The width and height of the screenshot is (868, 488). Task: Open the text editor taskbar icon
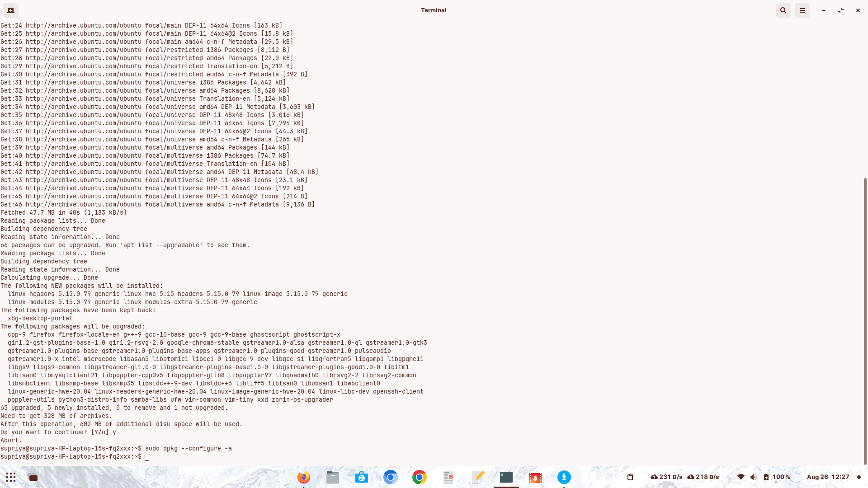(x=477, y=477)
